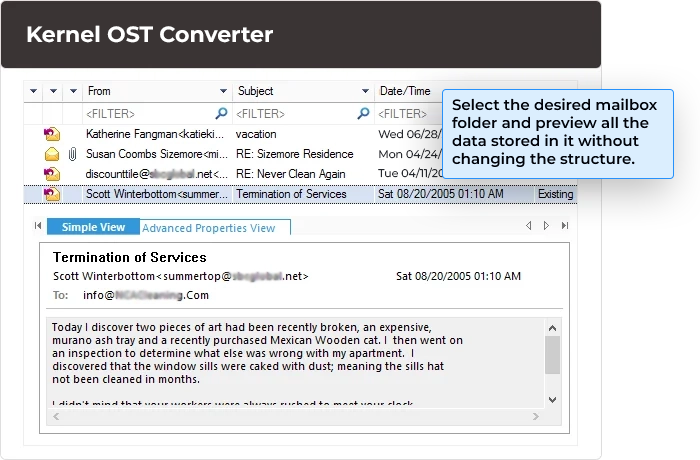Open the third column header dropdown arrow
The width and height of the screenshot is (700, 460).
pyautogui.click(x=73, y=91)
